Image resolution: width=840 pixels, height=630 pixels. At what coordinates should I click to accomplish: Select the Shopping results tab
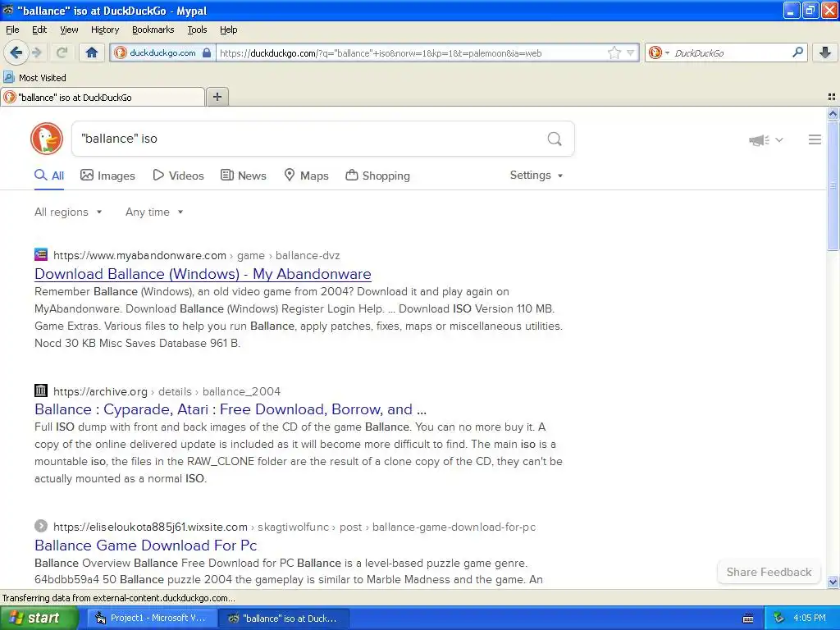[377, 176]
